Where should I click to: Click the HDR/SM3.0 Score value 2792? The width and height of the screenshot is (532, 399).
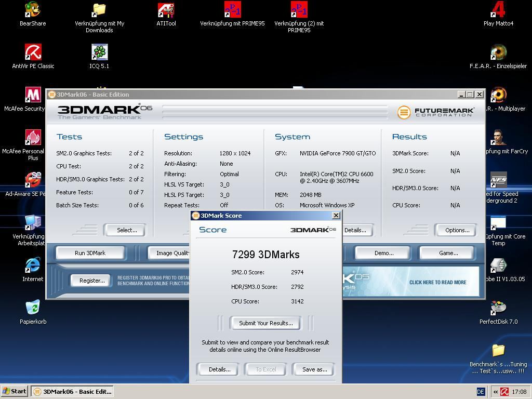pos(297,287)
